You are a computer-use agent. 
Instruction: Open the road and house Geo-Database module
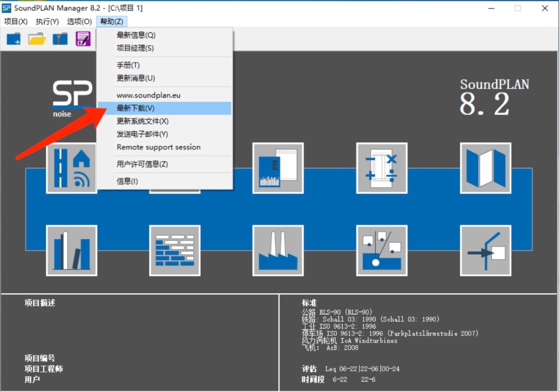72,168
